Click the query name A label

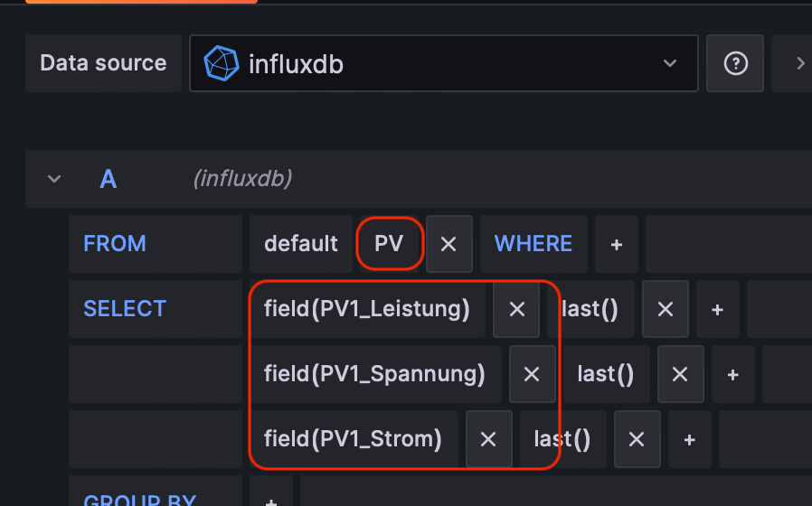click(109, 179)
